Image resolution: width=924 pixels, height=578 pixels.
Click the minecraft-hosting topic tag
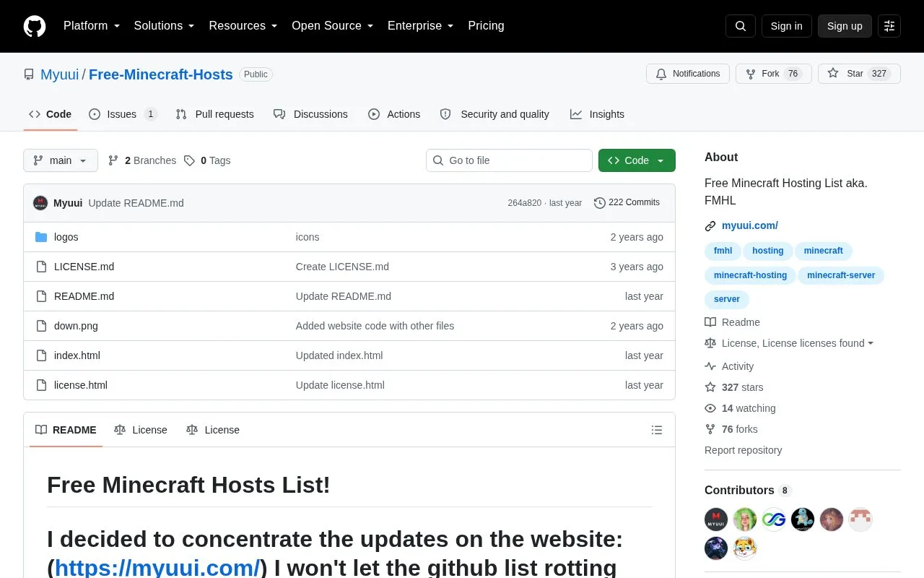click(750, 275)
